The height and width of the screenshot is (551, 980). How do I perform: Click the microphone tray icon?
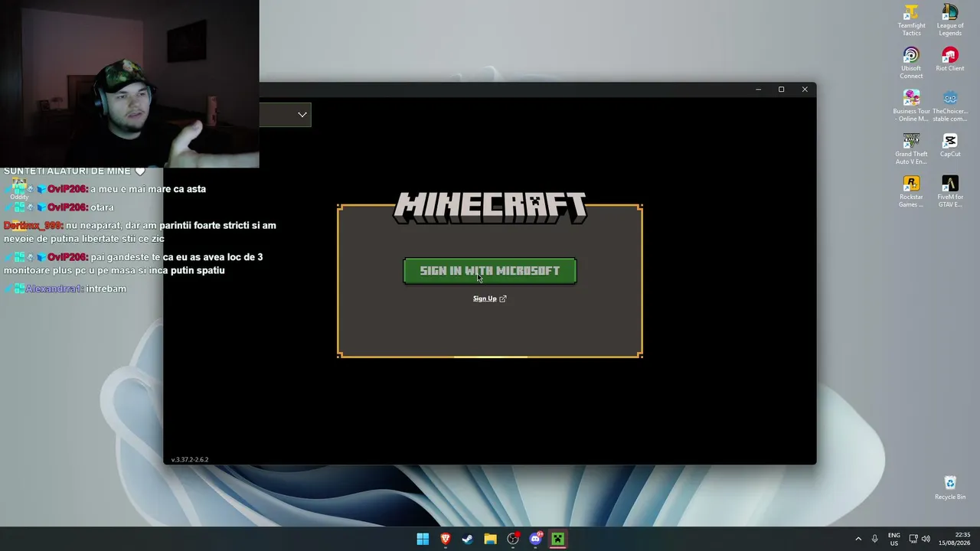(x=874, y=539)
